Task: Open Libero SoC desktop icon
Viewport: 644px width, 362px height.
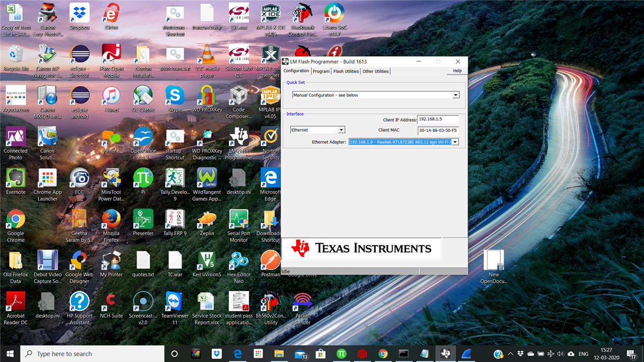Action: 334,20
